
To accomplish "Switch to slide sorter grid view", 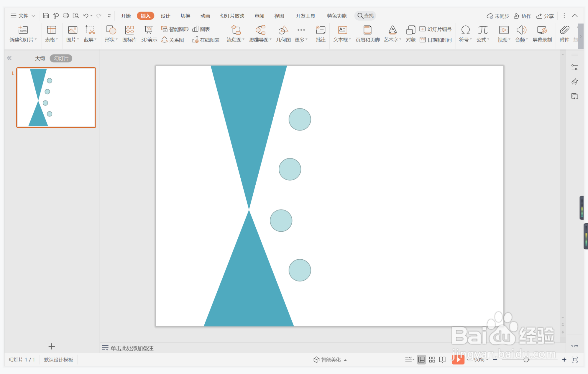I will coord(432,360).
